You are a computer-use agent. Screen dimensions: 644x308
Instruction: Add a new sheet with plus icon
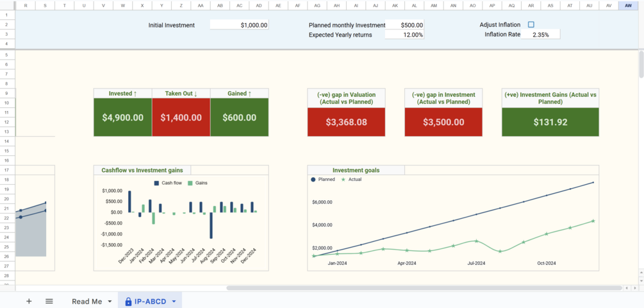pyautogui.click(x=29, y=301)
